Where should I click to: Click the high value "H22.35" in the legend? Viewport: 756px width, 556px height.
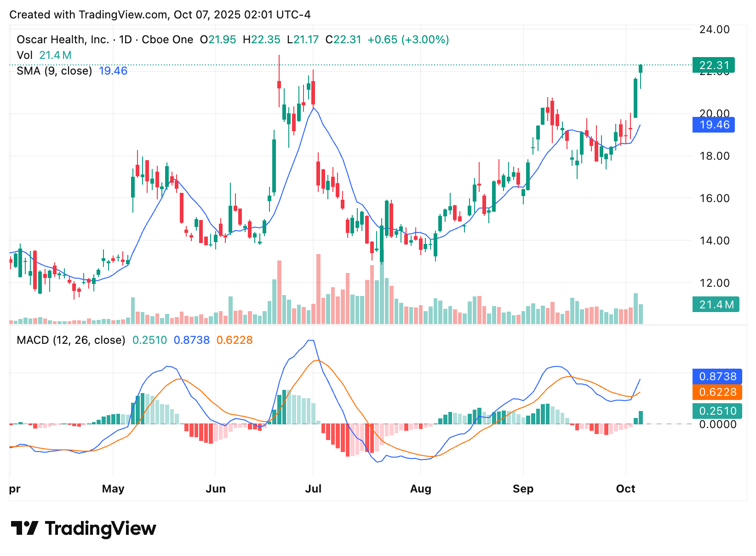point(262,40)
